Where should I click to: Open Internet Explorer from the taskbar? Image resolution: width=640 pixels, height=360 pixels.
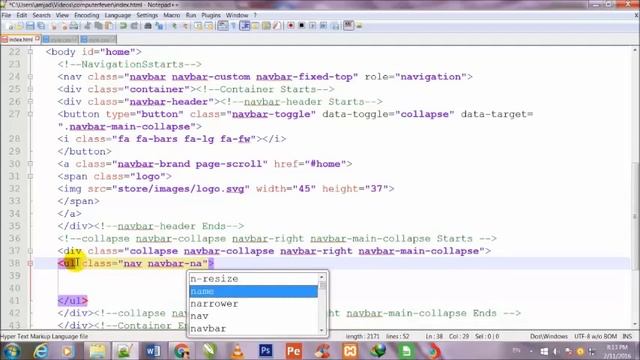click(x=41, y=351)
